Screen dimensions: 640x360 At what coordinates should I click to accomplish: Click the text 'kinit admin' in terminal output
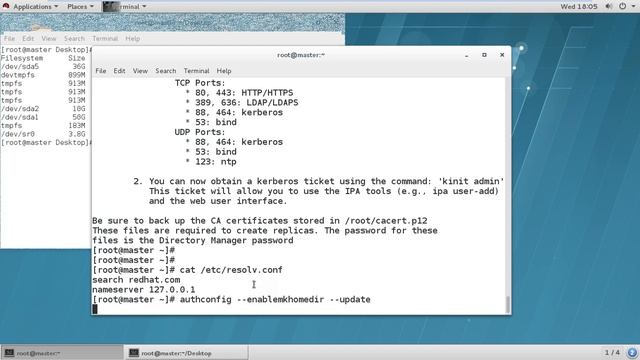click(x=471, y=181)
